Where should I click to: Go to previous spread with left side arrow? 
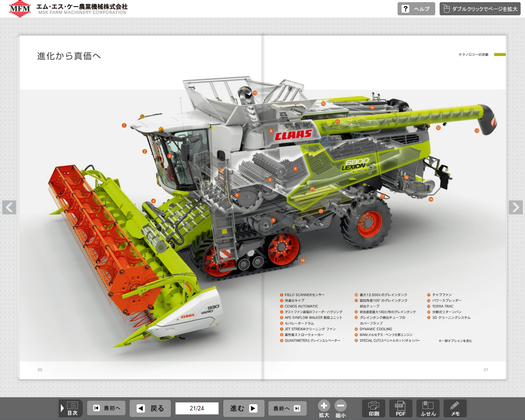[9, 207]
